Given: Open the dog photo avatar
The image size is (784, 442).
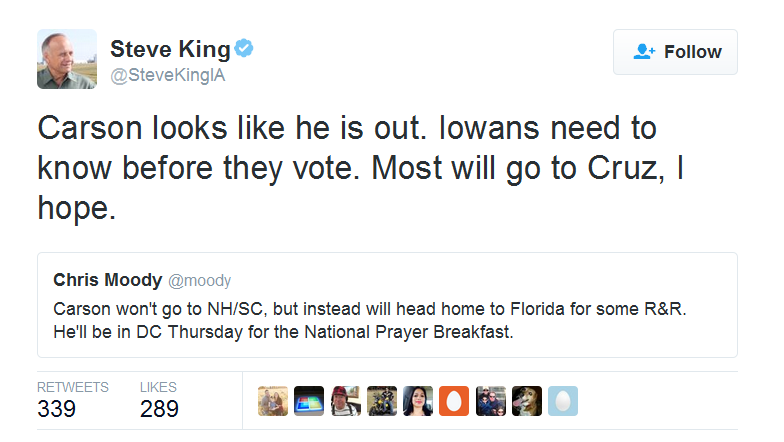Looking at the screenshot, I should 527,401.
